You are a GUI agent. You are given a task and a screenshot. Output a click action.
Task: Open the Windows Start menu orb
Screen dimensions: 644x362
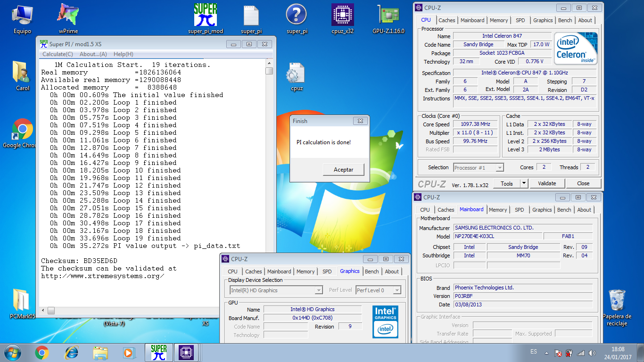coord(13,353)
